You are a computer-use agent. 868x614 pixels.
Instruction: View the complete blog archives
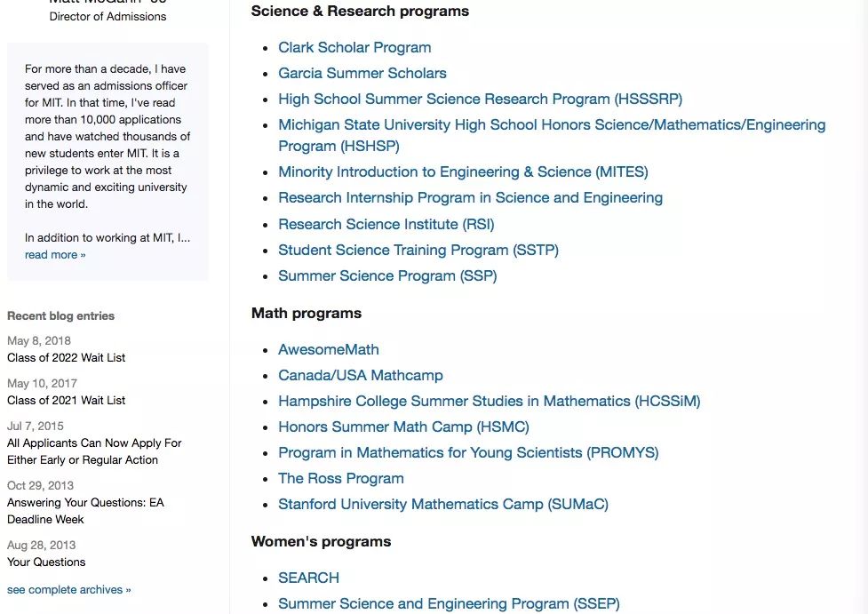coord(68,590)
